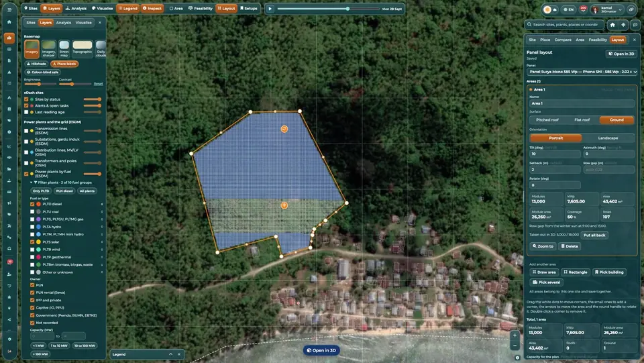Adjust the Brightness slider
This screenshot has height=363, width=644.
point(40,84)
